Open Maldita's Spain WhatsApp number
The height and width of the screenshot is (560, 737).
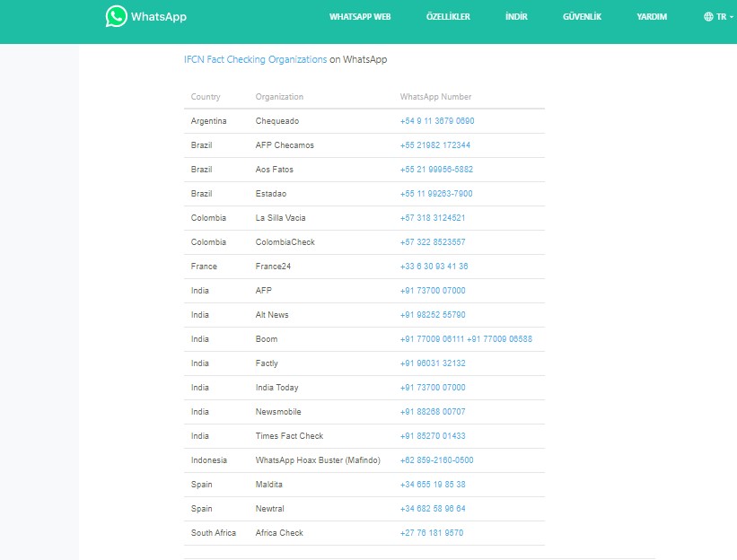click(433, 485)
